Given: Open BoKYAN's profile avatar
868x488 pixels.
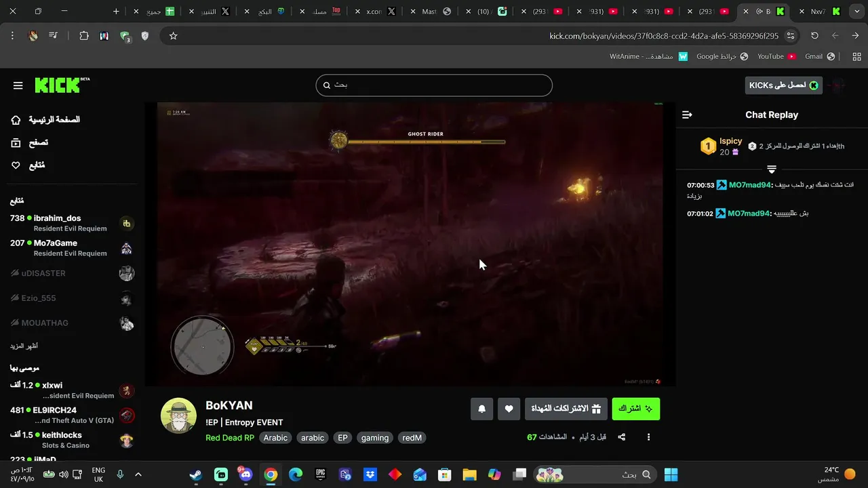Looking at the screenshot, I should tap(178, 415).
